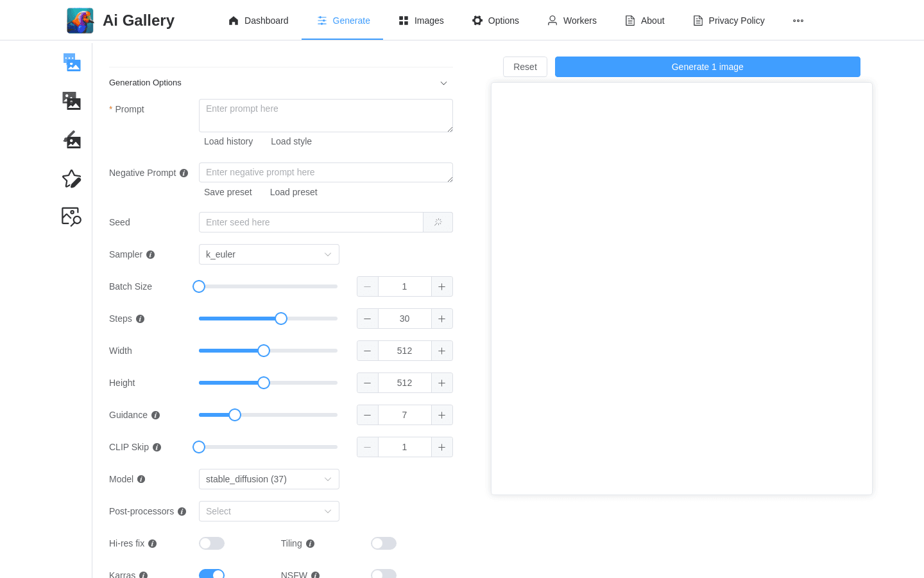924x578 pixels.
Task: Click the random seed icon button
Action: [438, 222]
